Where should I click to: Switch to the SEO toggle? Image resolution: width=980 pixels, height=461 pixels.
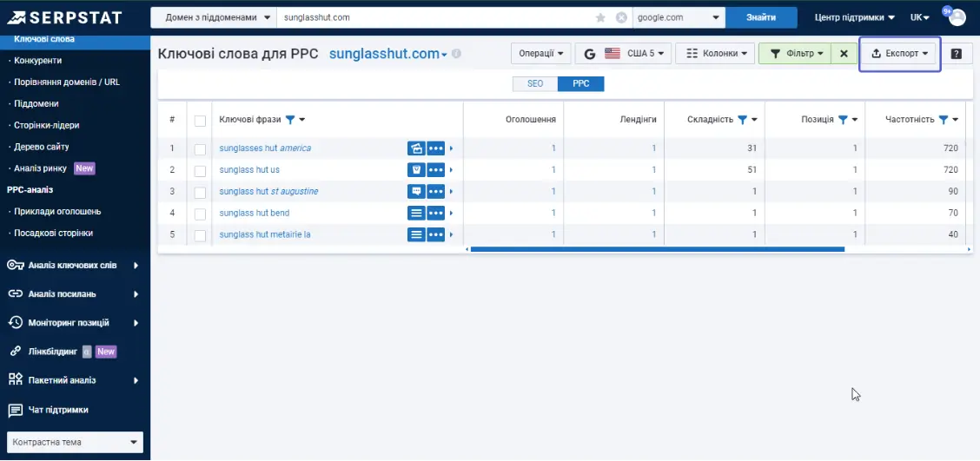pyautogui.click(x=535, y=83)
